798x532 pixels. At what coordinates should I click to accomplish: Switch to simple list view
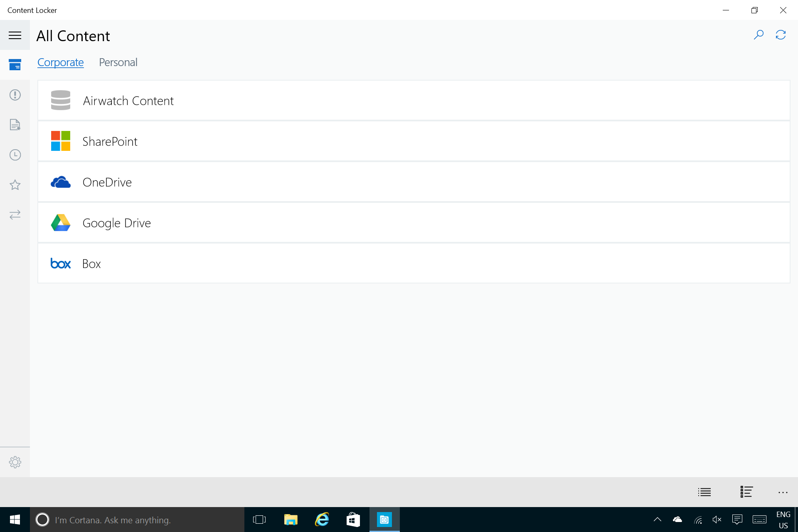click(704, 492)
